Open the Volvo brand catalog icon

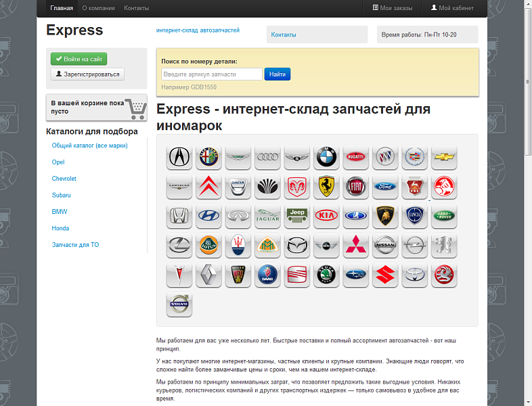[x=179, y=304]
